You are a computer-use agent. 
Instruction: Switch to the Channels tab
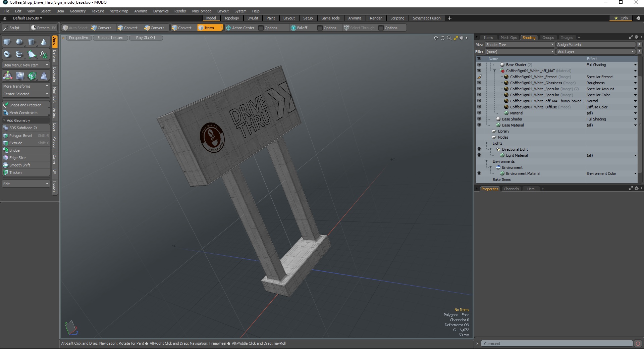click(511, 189)
